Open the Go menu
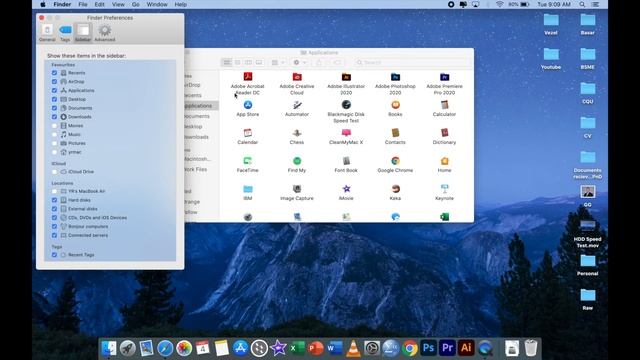The image size is (640, 360). 136,4
